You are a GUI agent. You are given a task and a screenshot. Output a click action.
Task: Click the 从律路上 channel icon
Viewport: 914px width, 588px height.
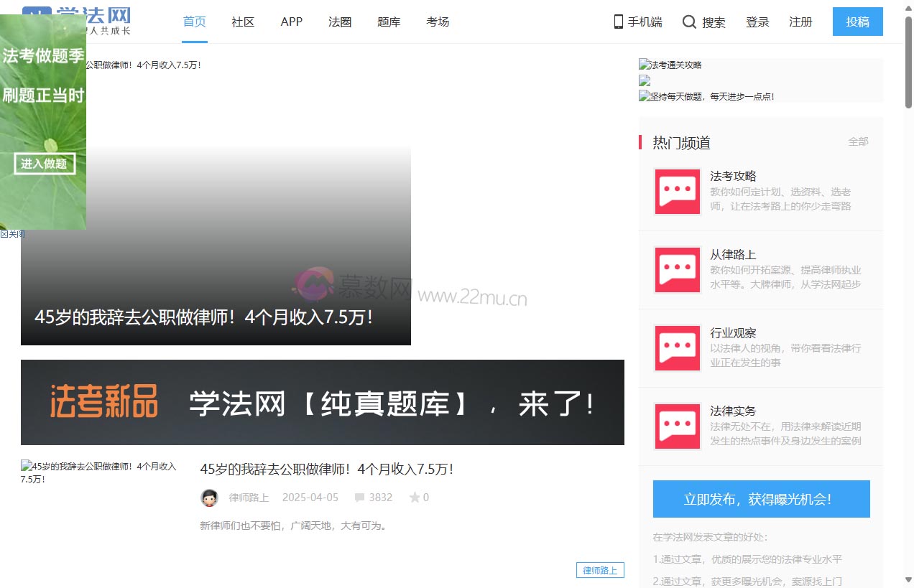tap(676, 270)
